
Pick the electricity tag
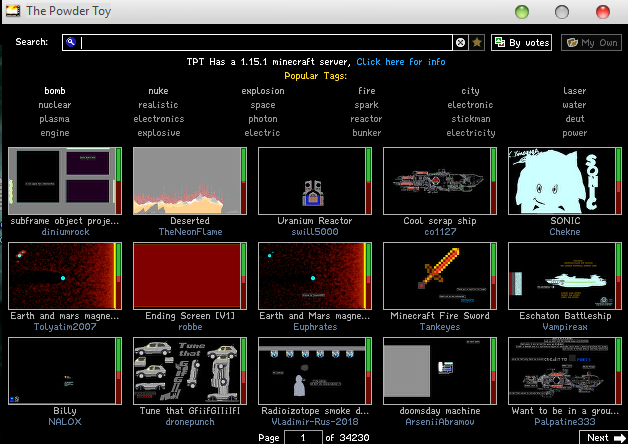point(471,133)
